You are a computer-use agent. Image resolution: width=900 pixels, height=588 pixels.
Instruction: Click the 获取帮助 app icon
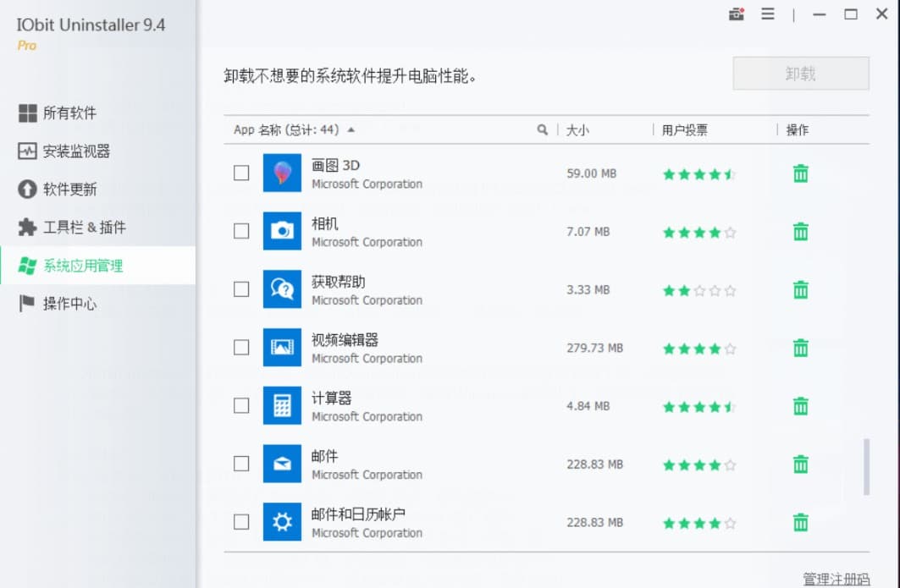click(x=282, y=289)
